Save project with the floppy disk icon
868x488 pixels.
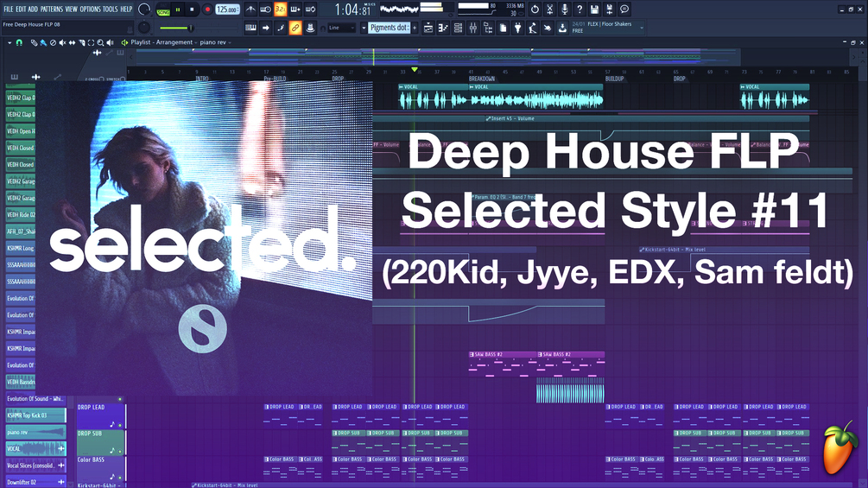594,10
